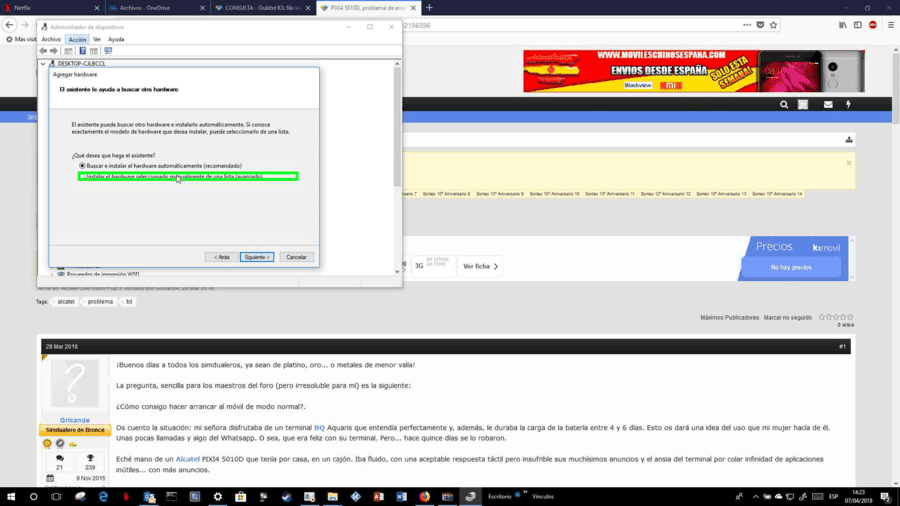Open the Alcatel link in the post

click(187, 459)
